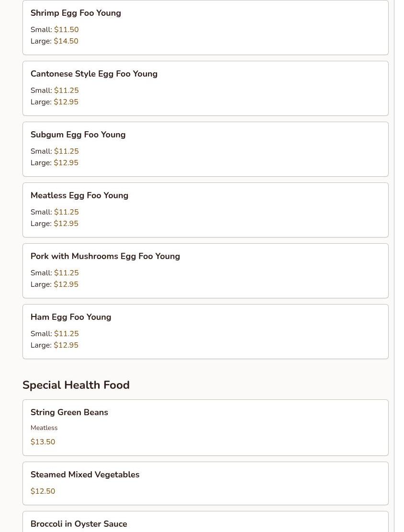The image size is (404, 532).
Task: Click Cantonese Style Egg Foo Young large price
Action: (x=66, y=102)
